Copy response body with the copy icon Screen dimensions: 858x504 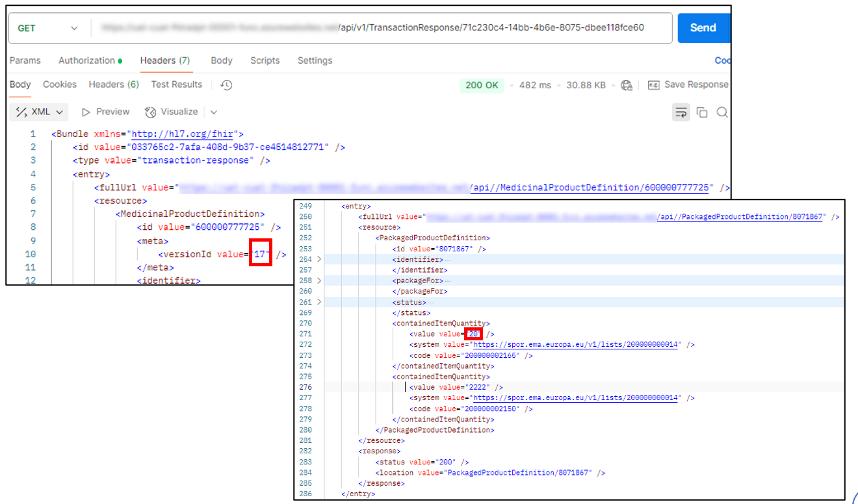[702, 112]
